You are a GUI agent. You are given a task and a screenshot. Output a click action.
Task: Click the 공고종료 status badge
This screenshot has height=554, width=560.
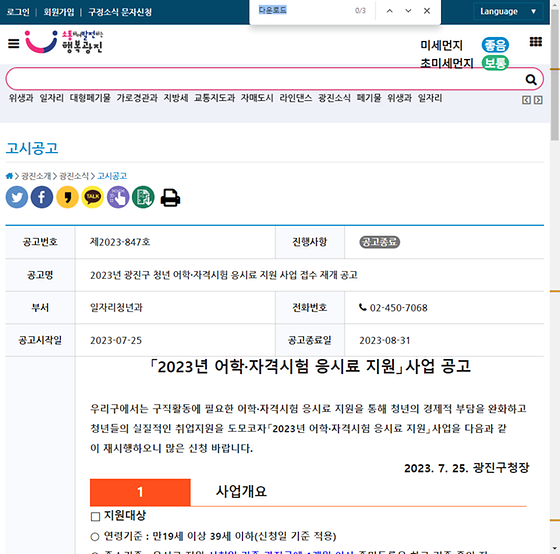(x=379, y=242)
